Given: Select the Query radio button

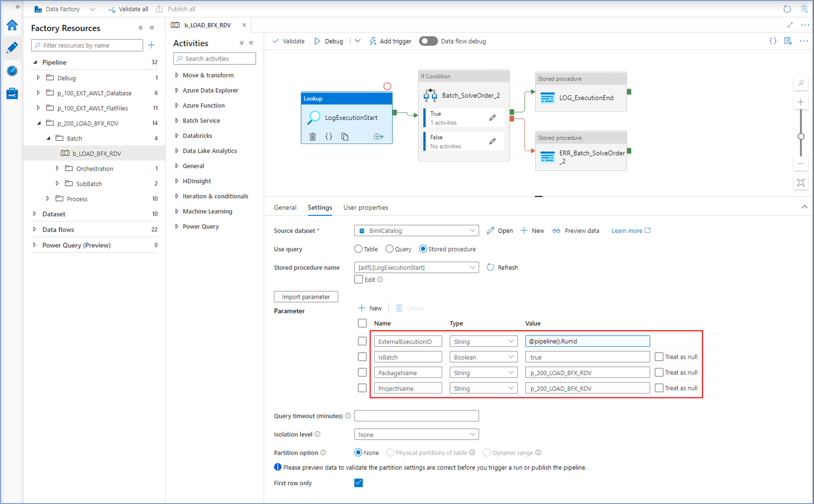Looking at the screenshot, I should [389, 249].
